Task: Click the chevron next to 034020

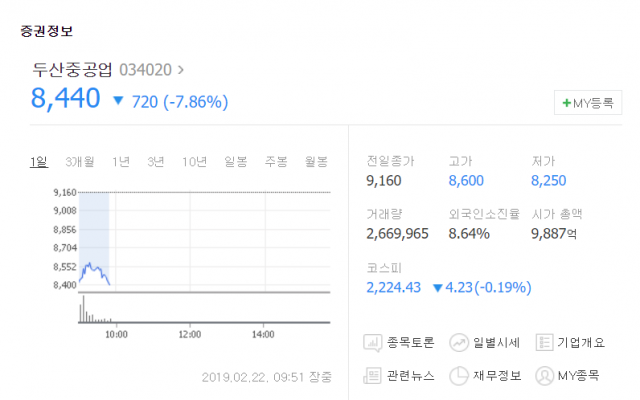Action: [x=180, y=70]
